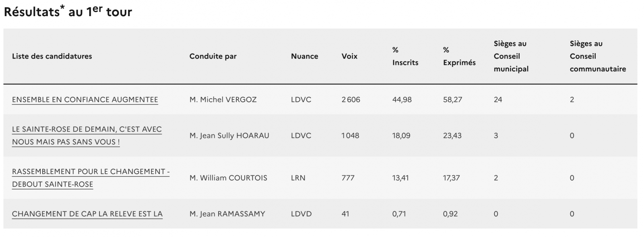Click the Liste des candidatures column header
This screenshot has width=644, height=237.
52,56
